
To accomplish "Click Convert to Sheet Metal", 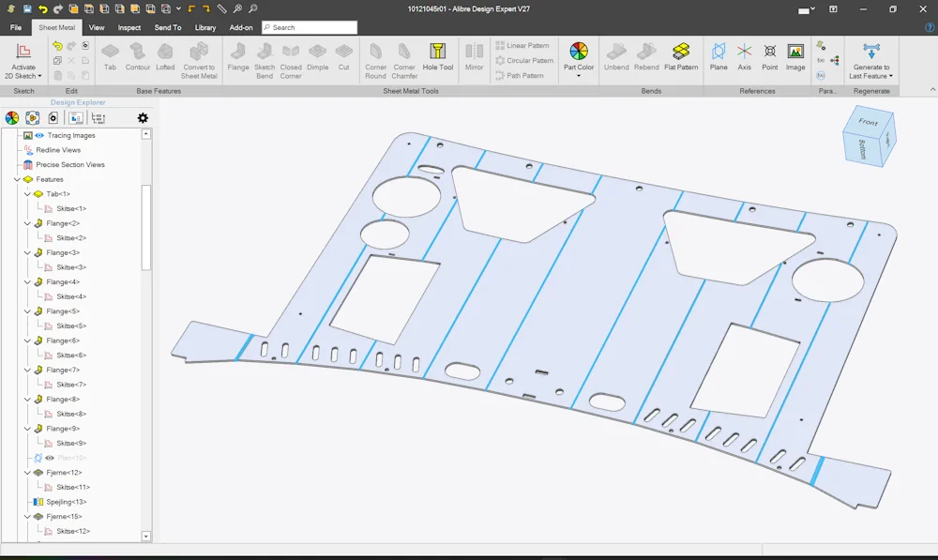I will pos(199,60).
